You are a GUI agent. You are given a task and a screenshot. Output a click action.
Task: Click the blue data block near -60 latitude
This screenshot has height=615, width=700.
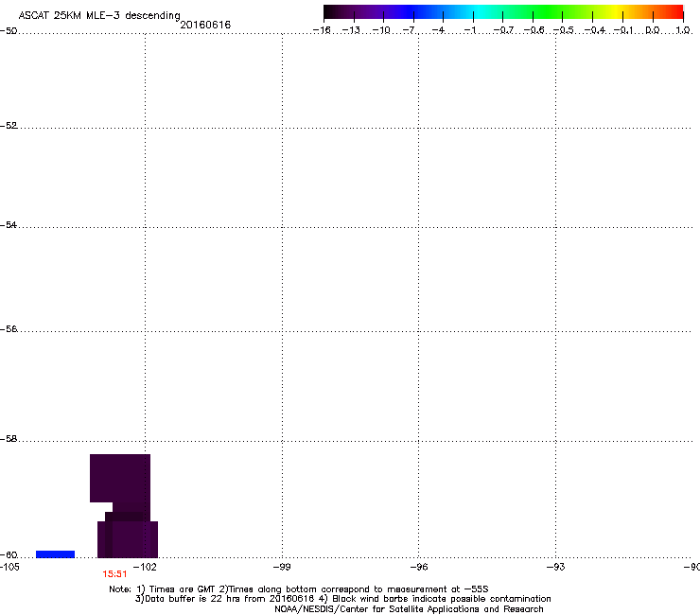[x=56, y=554]
